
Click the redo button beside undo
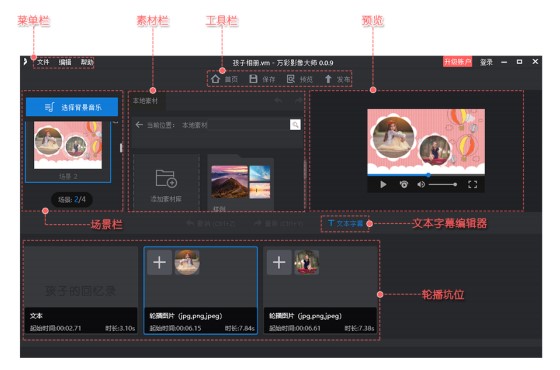(x=279, y=224)
